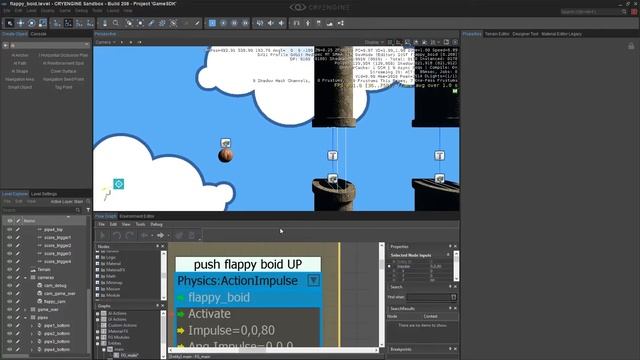Screen dimensions: 640x360
Task: Expand the game_over layer
Action: [26, 309]
